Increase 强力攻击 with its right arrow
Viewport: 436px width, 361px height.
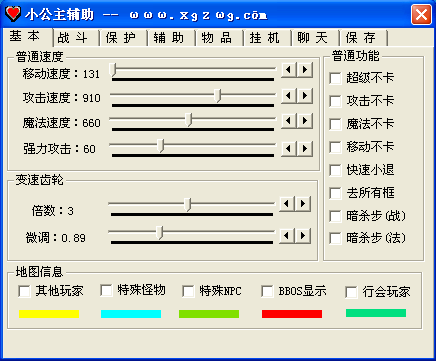(305, 148)
